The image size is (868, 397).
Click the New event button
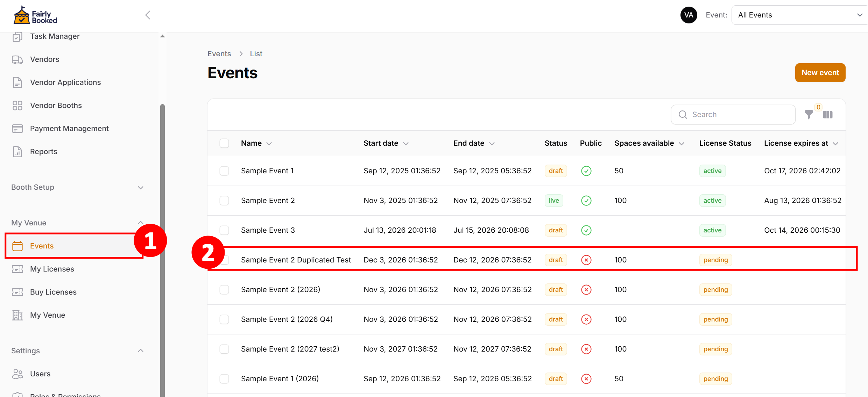click(x=820, y=73)
